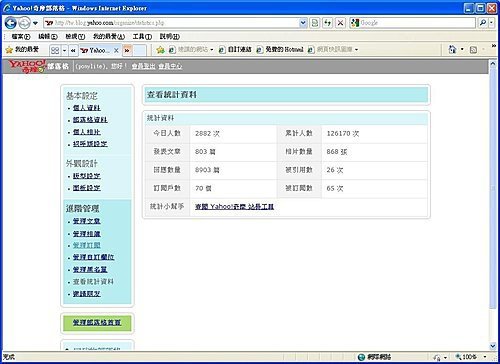Click the Stop loading X icon
The height and width of the screenshot is (364, 500).
tap(340, 23)
